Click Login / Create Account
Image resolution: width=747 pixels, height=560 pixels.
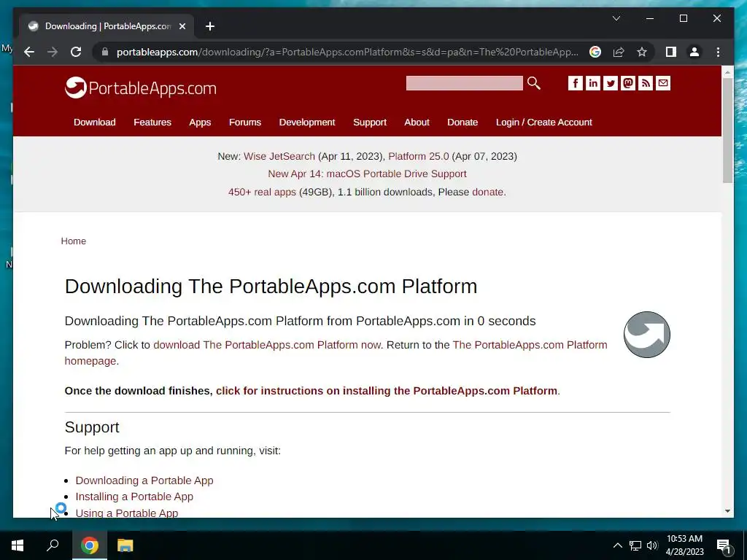tap(544, 122)
